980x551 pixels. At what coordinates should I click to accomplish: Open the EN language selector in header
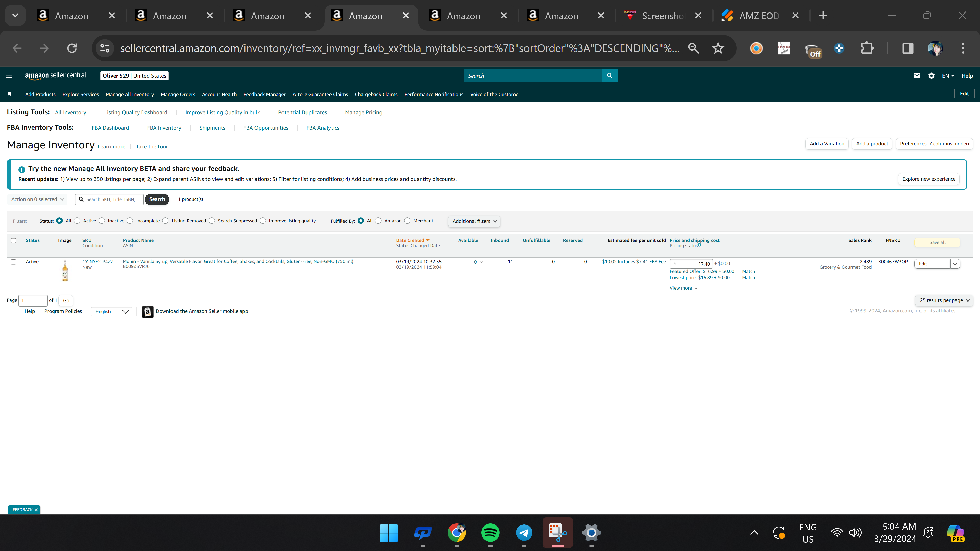pos(948,76)
